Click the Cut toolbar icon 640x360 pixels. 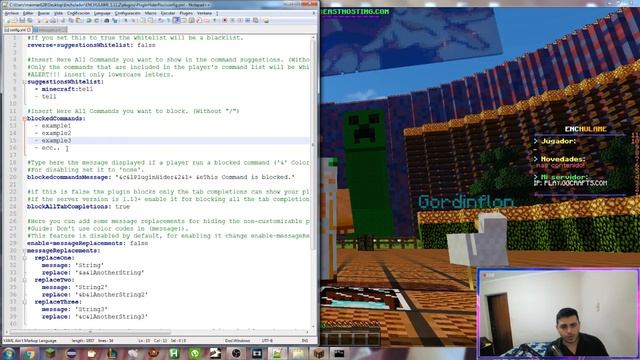(63, 20)
